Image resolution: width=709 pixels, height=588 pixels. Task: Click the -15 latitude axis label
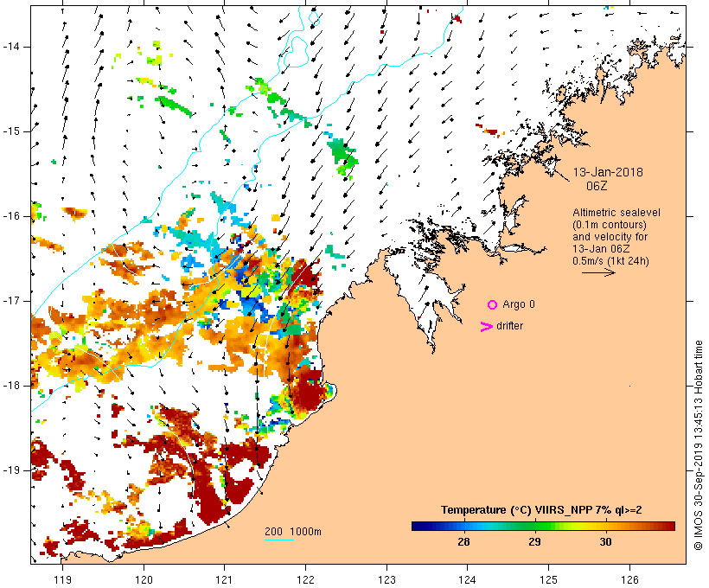[x=11, y=131]
